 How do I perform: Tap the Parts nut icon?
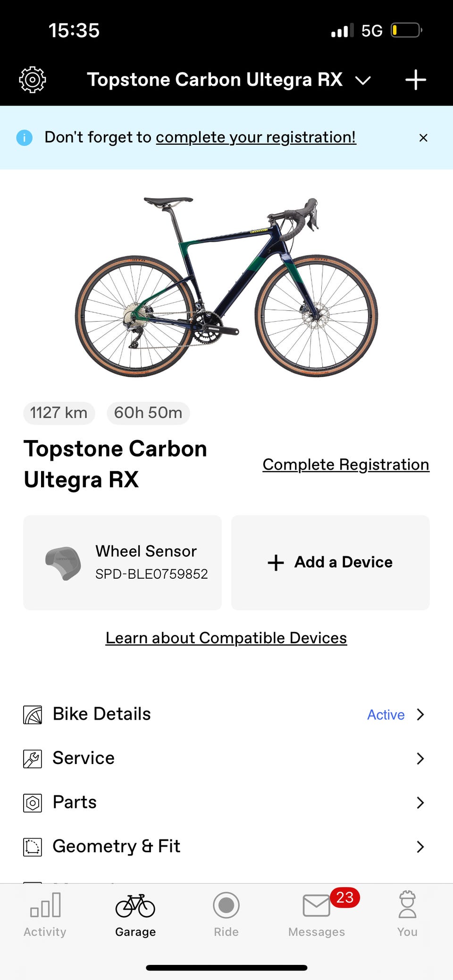(33, 803)
